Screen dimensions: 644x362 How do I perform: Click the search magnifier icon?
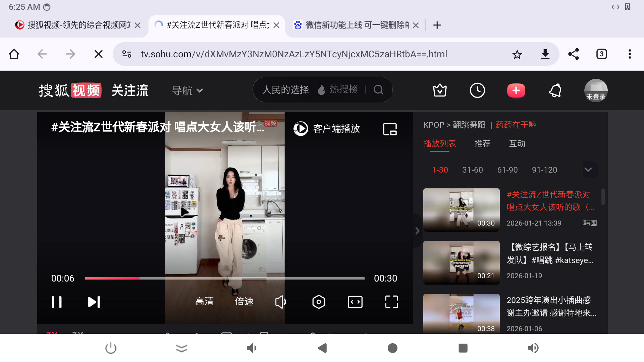[378, 90]
